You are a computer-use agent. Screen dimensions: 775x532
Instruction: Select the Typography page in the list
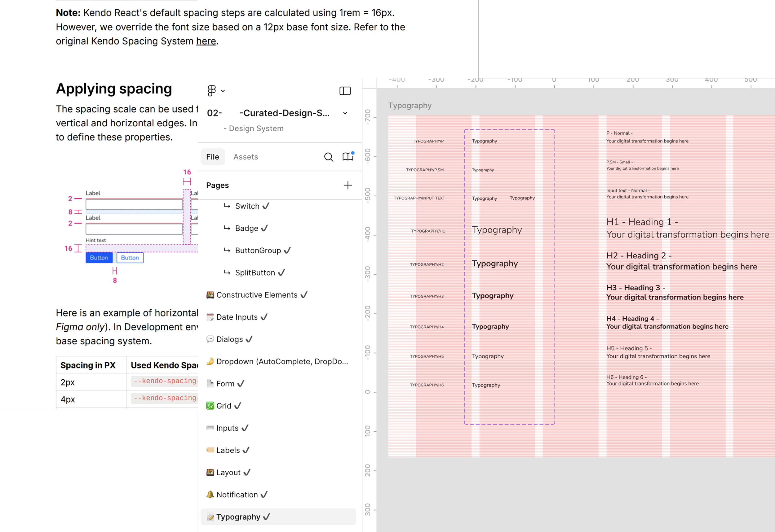238,517
